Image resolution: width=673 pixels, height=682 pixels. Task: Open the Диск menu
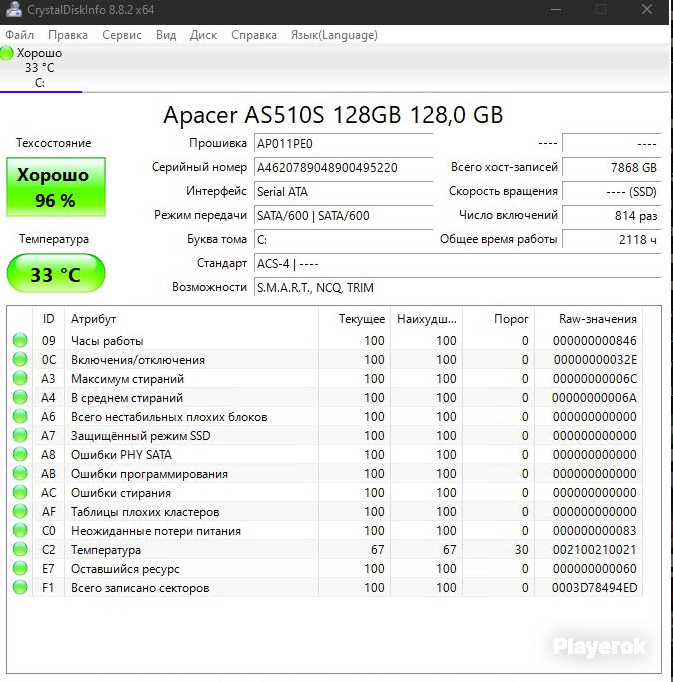click(x=203, y=35)
